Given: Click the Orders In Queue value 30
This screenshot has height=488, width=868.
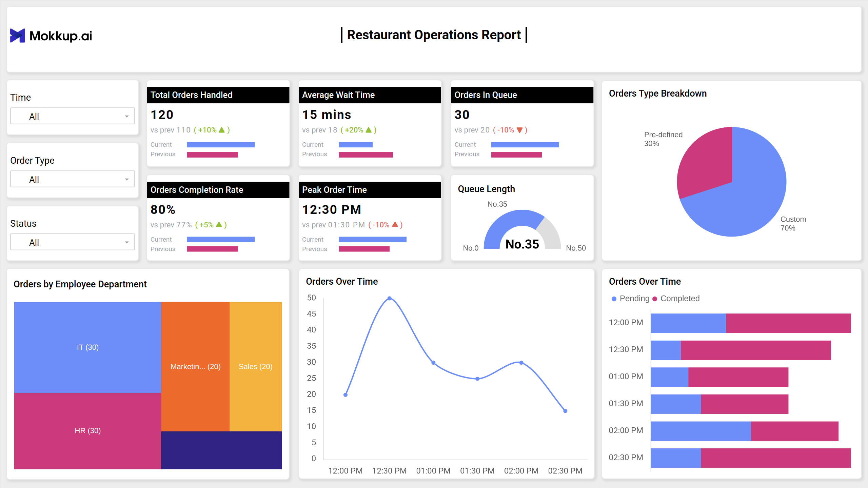Looking at the screenshot, I should (462, 115).
